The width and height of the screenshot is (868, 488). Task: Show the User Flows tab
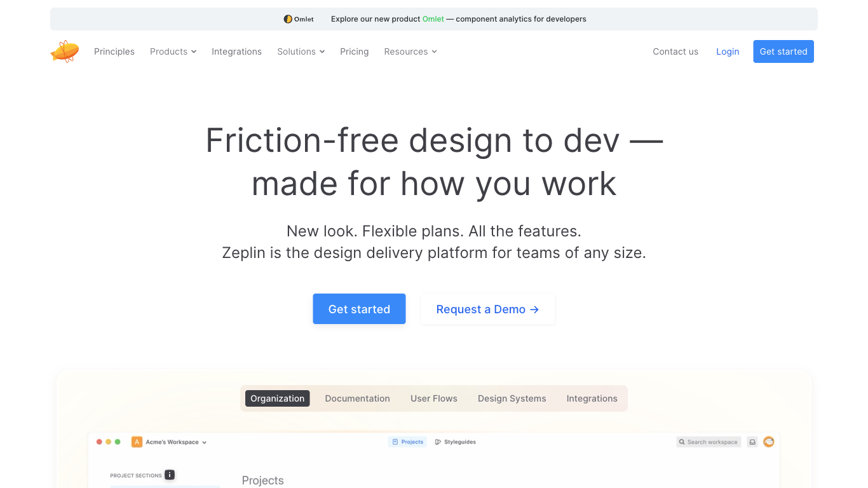(x=434, y=398)
